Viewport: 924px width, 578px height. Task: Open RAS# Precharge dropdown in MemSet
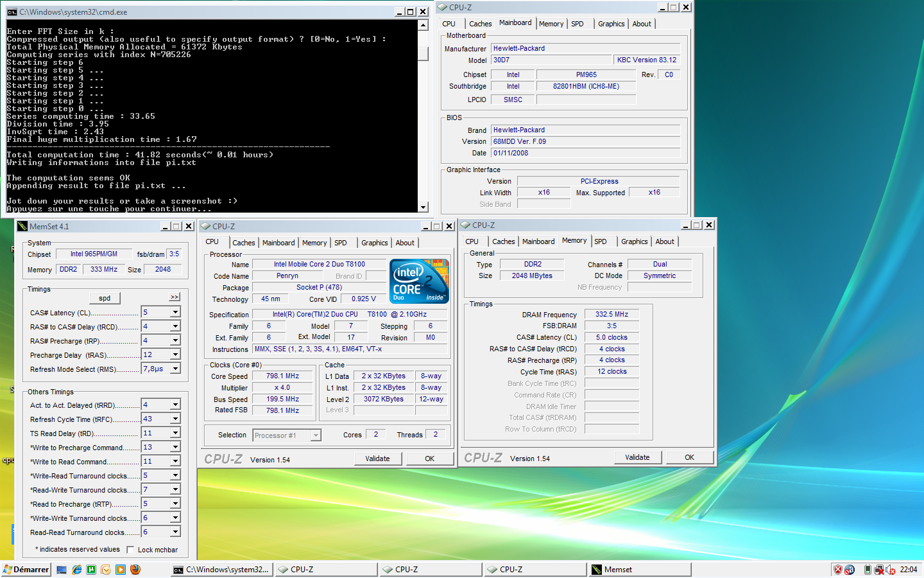click(x=175, y=340)
